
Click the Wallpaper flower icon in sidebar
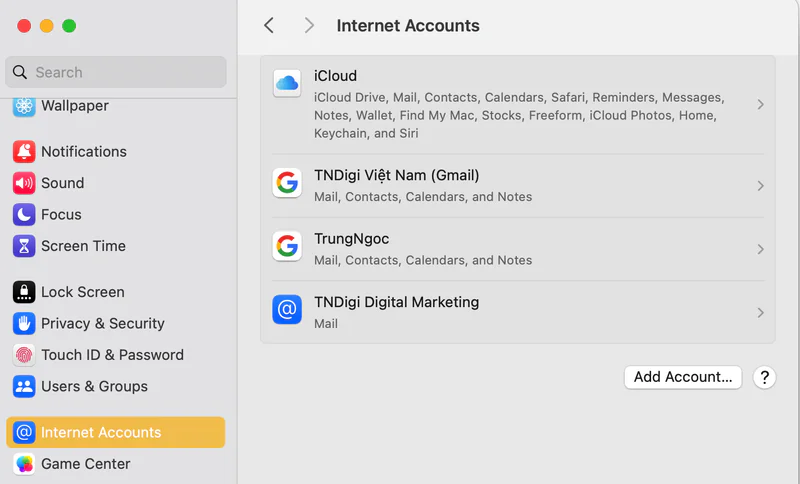tap(24, 106)
